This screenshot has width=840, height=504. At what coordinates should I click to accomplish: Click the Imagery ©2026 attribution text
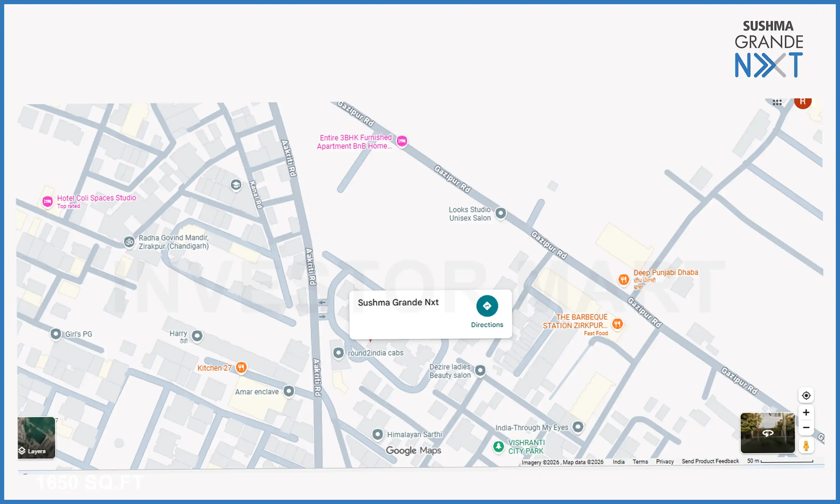(562, 462)
